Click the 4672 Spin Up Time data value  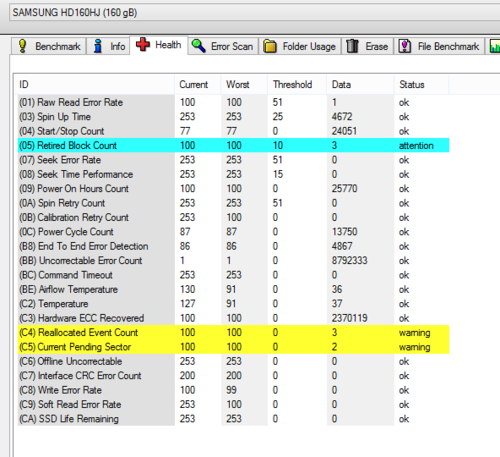tap(342, 117)
